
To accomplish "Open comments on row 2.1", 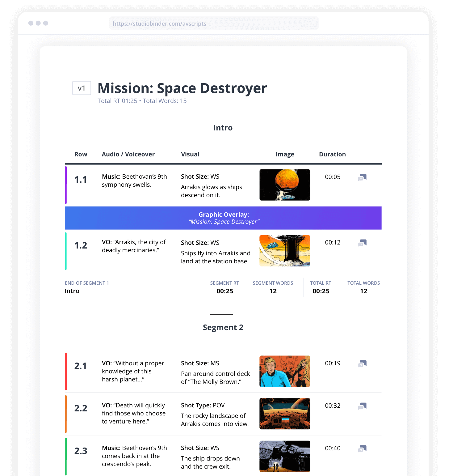I will pos(363,363).
